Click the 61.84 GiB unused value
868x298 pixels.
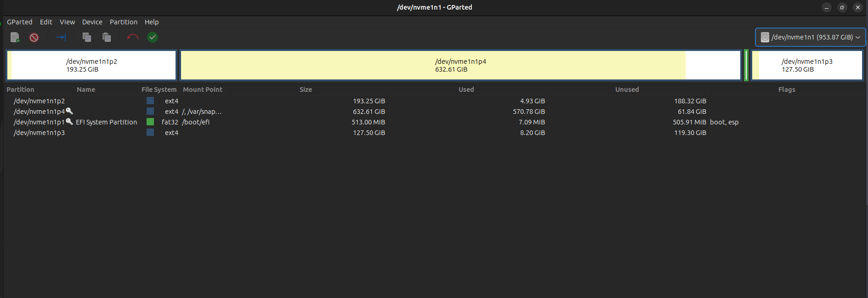click(x=692, y=112)
